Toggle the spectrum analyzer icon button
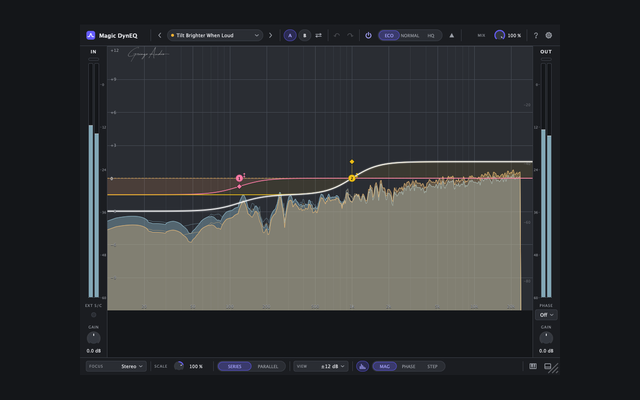This screenshot has width=640, height=400. click(362, 366)
